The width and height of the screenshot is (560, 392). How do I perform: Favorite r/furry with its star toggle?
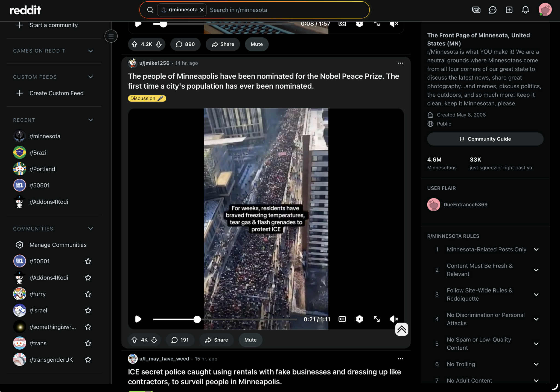tap(88, 294)
